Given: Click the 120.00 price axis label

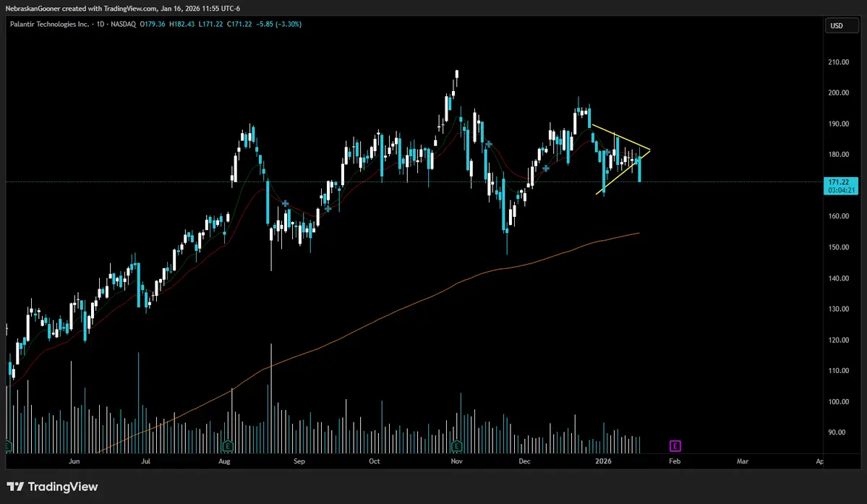Looking at the screenshot, I should point(838,340).
